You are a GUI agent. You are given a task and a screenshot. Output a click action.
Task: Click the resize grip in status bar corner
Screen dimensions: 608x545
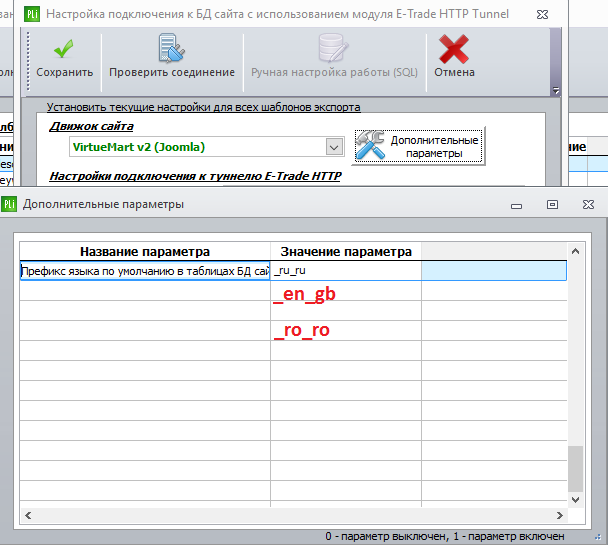tap(598, 537)
